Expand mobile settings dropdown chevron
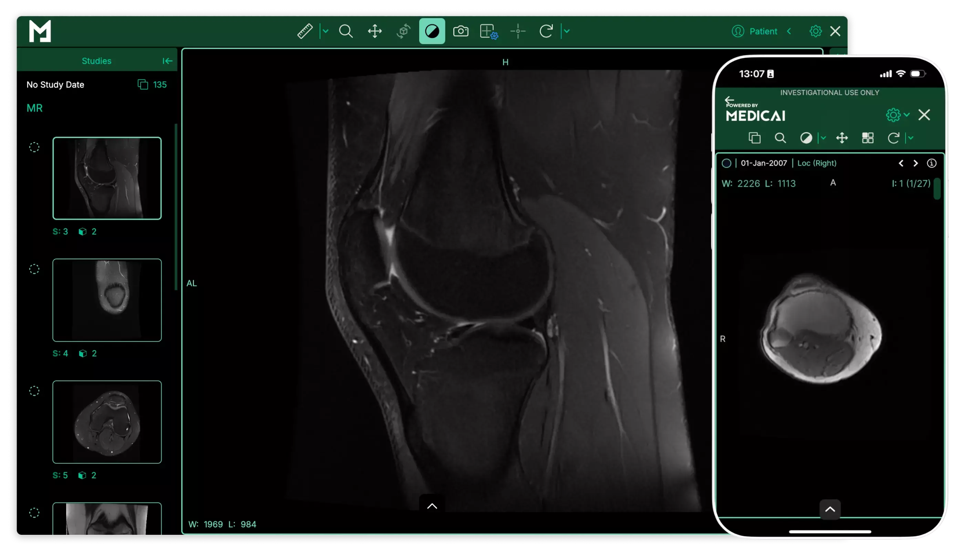Screen dimensions: 980x551 click(907, 114)
